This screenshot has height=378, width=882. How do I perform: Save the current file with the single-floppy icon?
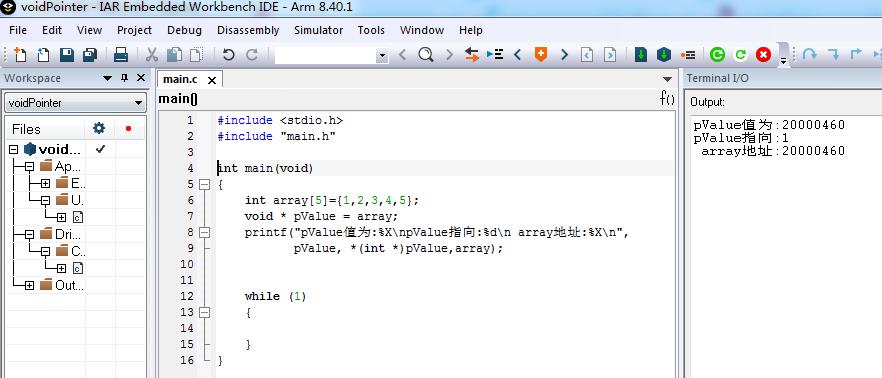67,55
